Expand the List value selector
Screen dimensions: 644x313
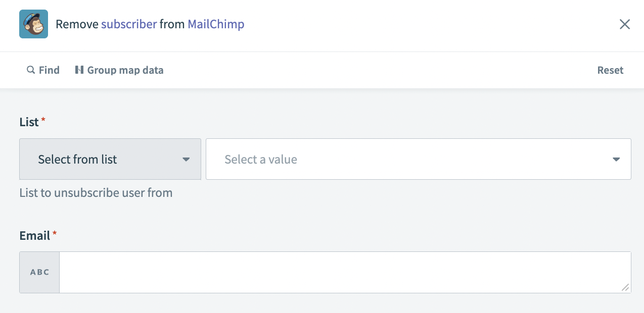point(419,159)
